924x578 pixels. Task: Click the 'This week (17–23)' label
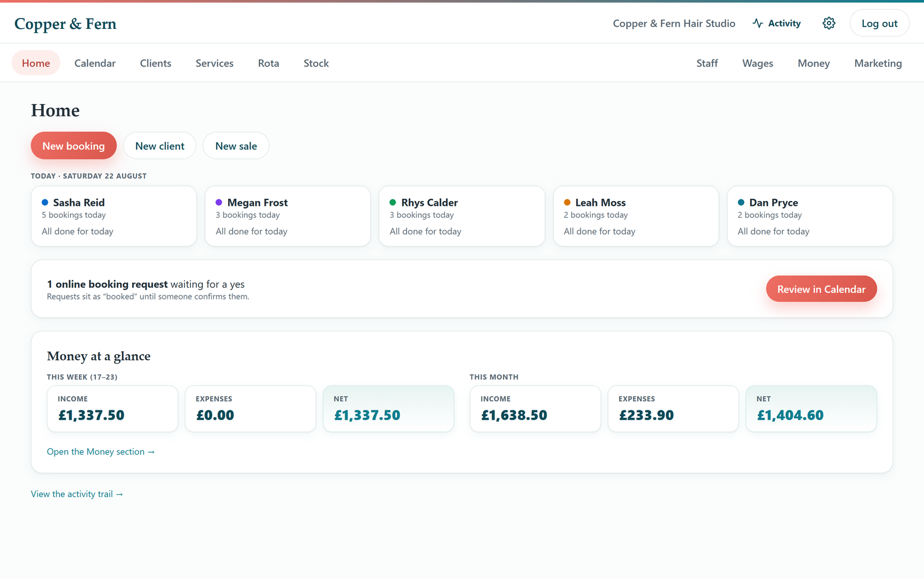tap(82, 377)
